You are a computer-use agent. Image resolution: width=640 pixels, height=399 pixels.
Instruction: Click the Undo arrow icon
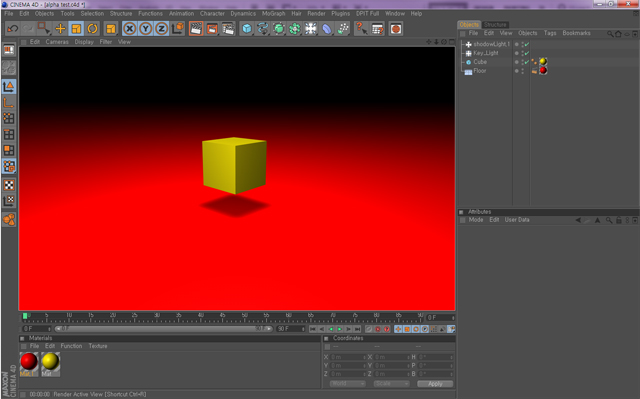(x=12, y=29)
